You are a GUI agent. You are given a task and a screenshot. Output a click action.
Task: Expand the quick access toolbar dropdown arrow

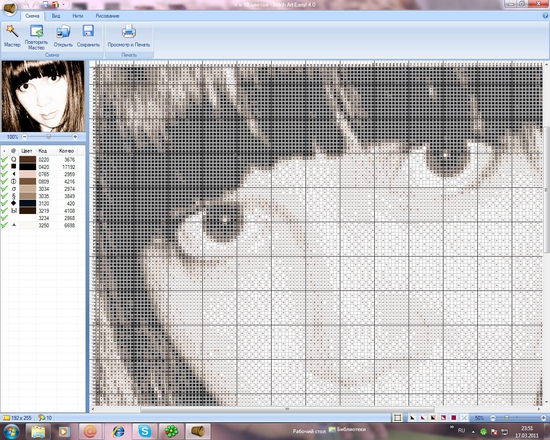[x=63, y=5]
